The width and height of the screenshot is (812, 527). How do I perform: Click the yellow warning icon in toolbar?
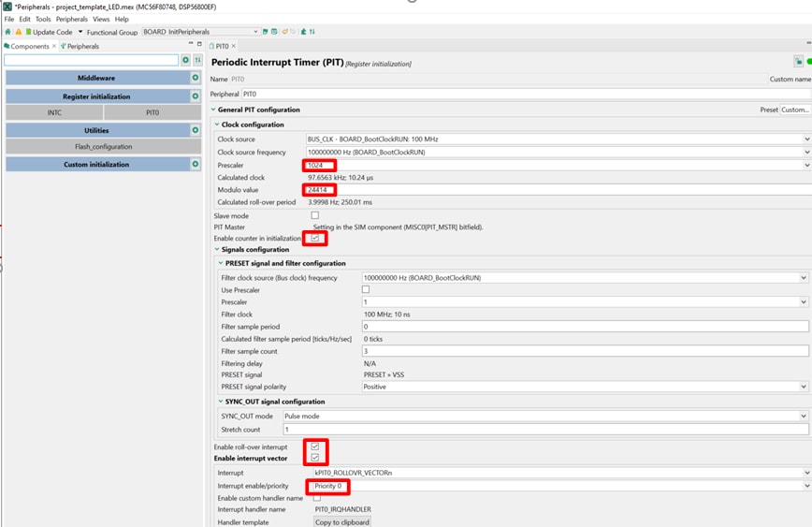coord(18,32)
